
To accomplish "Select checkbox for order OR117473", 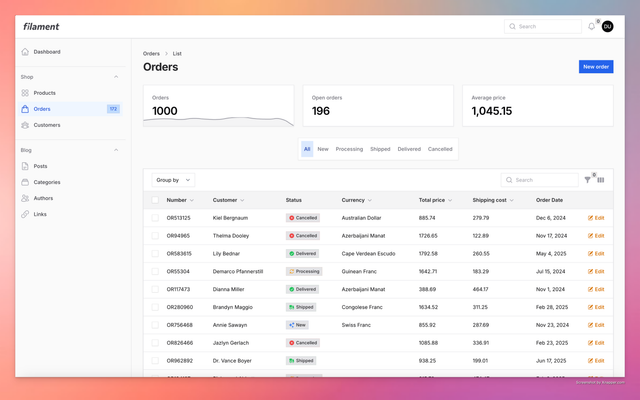I will (155, 289).
